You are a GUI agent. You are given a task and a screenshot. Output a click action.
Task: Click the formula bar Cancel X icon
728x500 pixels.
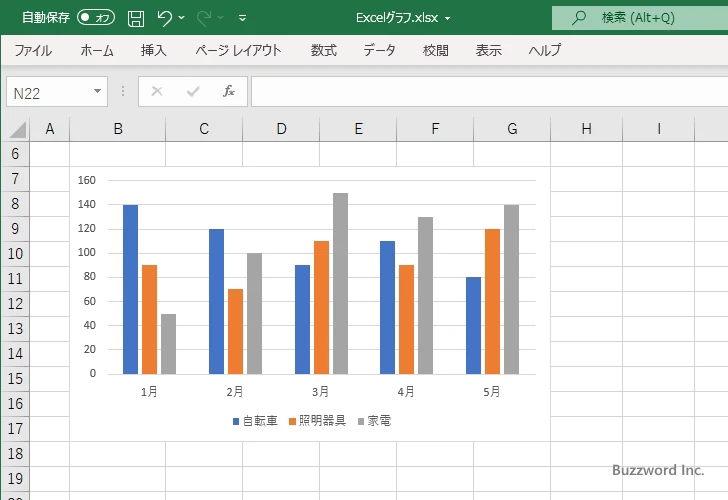point(157,91)
